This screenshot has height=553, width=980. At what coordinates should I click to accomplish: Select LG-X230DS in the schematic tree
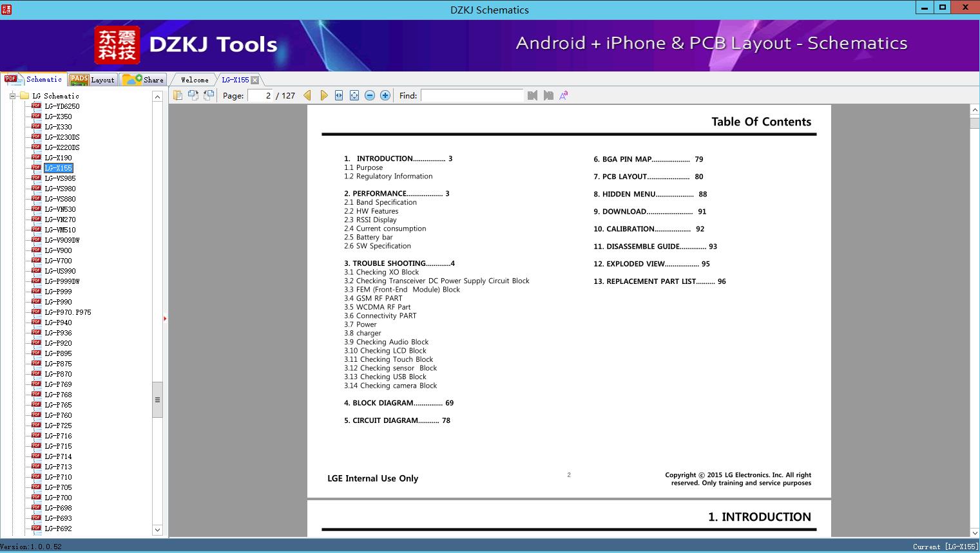(x=62, y=137)
